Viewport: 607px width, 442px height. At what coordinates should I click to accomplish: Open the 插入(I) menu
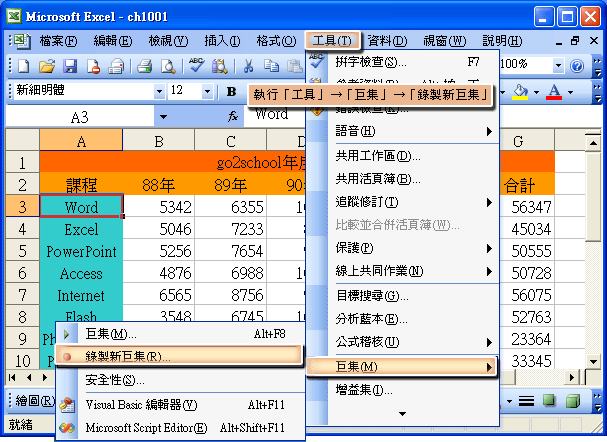pos(222,41)
